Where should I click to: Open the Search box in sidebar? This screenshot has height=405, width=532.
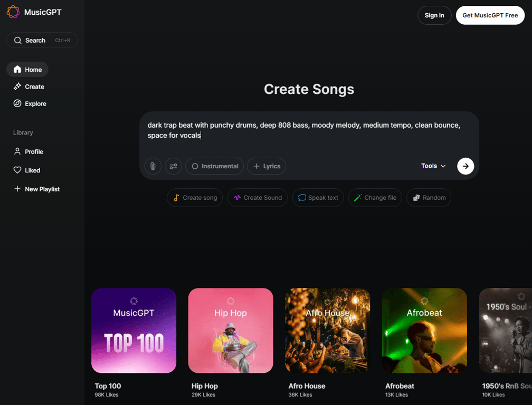click(x=42, y=40)
